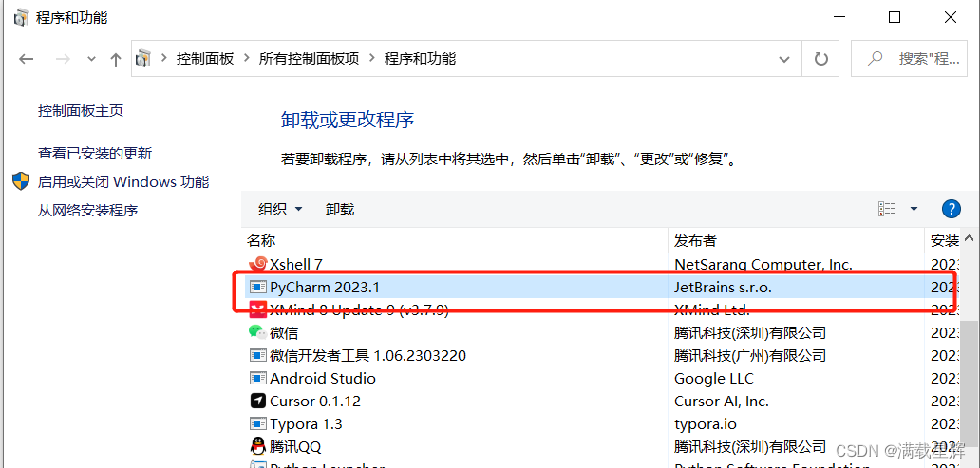
Task: Click the 微信开发者工具 icon
Action: click(x=257, y=356)
